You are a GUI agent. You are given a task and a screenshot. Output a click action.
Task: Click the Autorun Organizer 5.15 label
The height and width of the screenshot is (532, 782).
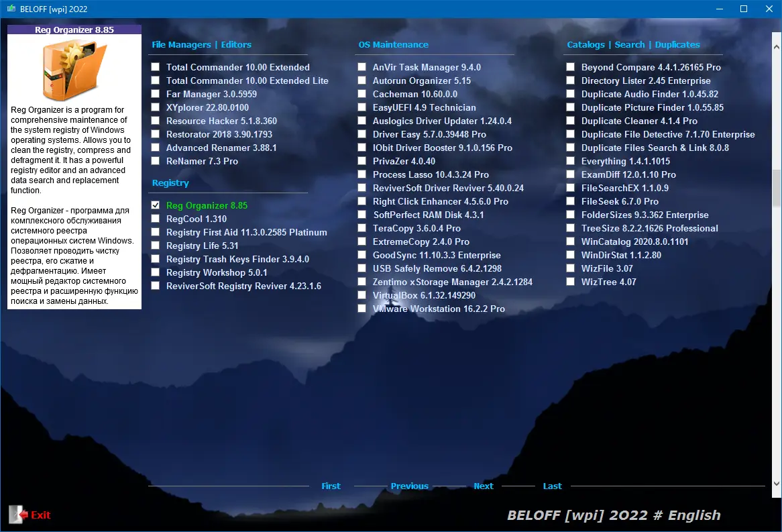pos(421,81)
